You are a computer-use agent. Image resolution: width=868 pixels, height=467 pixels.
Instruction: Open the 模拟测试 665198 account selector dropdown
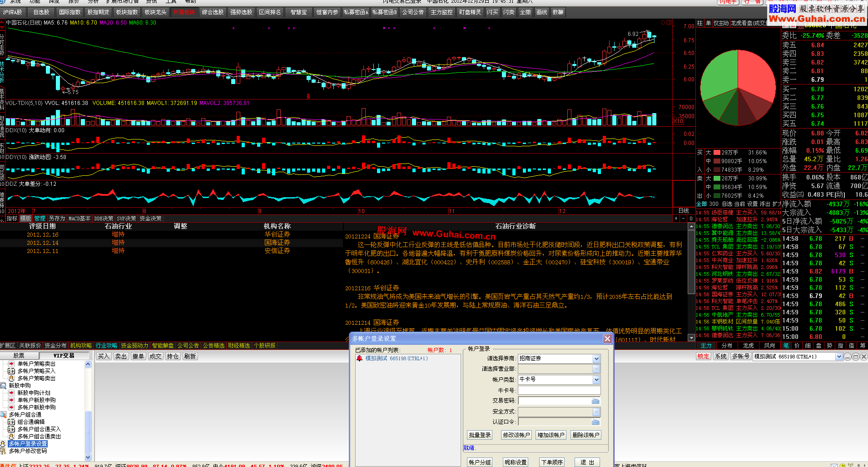(x=839, y=357)
